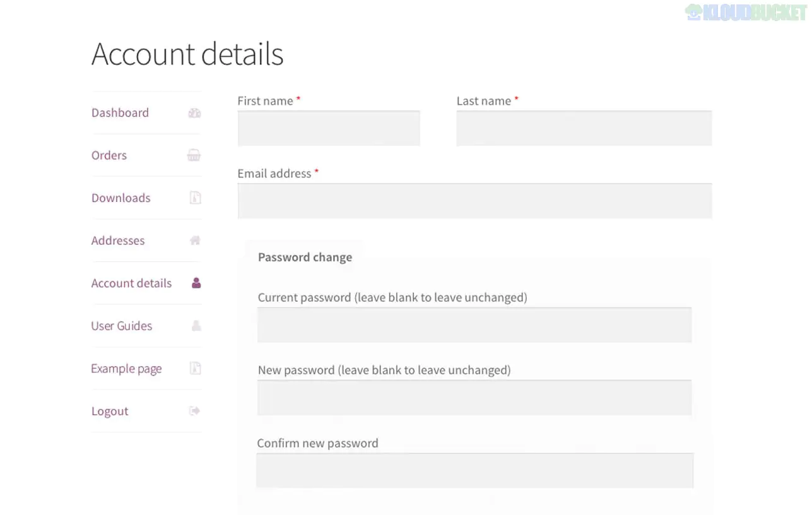Click the Dashboard gauge icon

point(195,114)
